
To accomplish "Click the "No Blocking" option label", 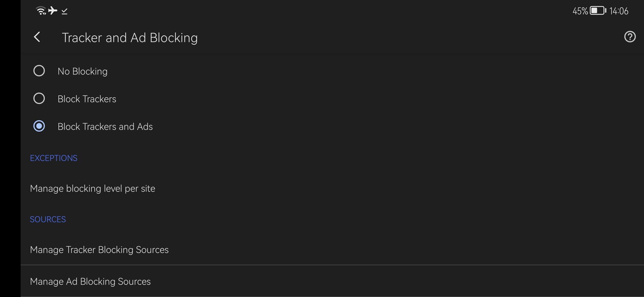I will [x=83, y=72].
